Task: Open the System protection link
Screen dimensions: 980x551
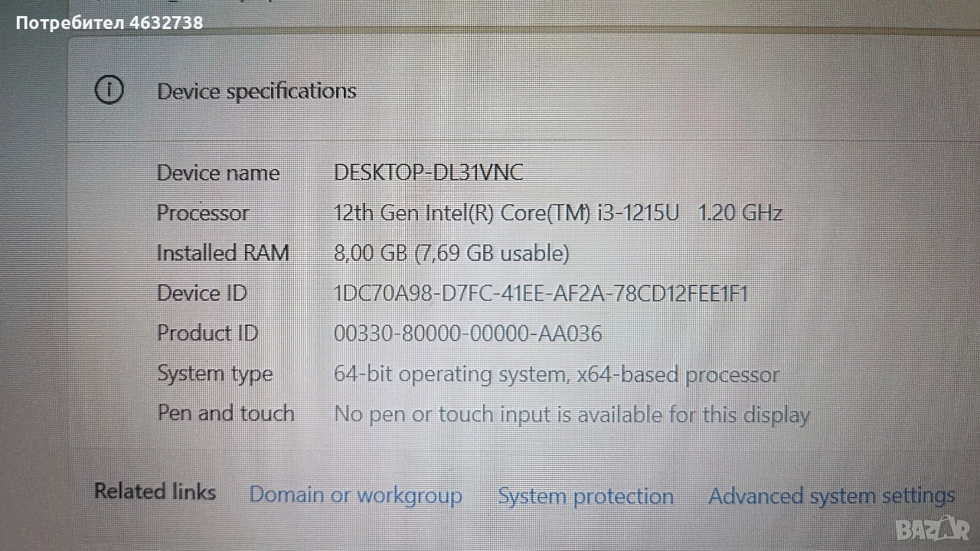Action: point(586,496)
